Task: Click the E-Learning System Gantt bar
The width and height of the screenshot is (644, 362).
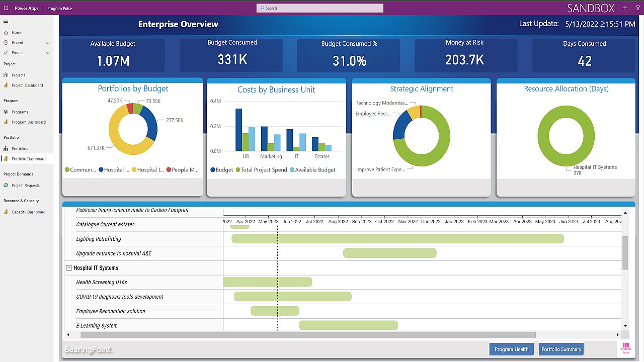Action: [348, 326]
